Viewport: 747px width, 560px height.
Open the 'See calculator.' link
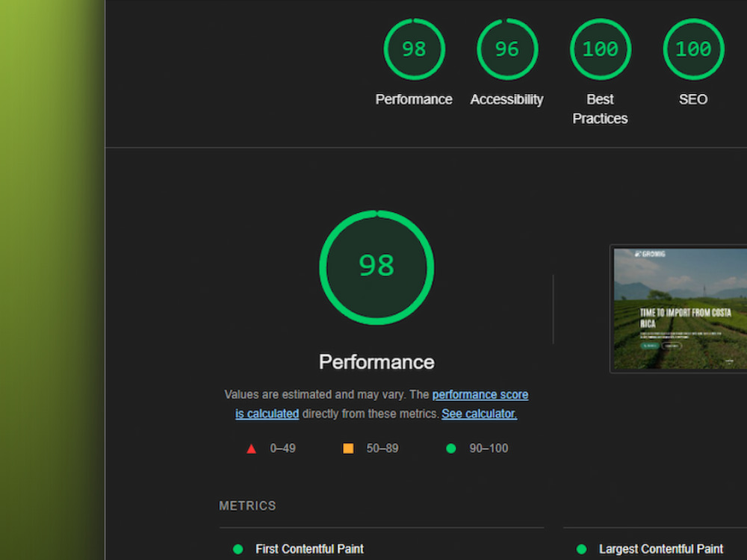pos(480,414)
